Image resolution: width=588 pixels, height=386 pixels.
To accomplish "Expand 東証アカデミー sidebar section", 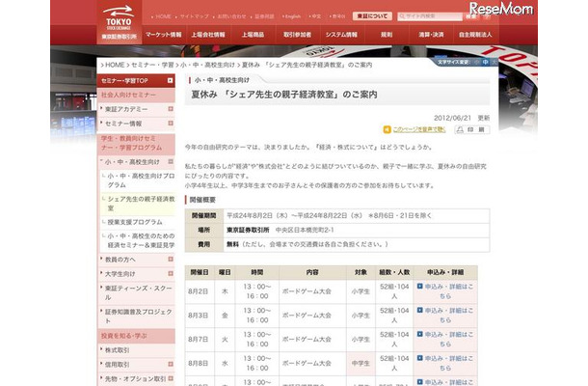I will 171,109.
